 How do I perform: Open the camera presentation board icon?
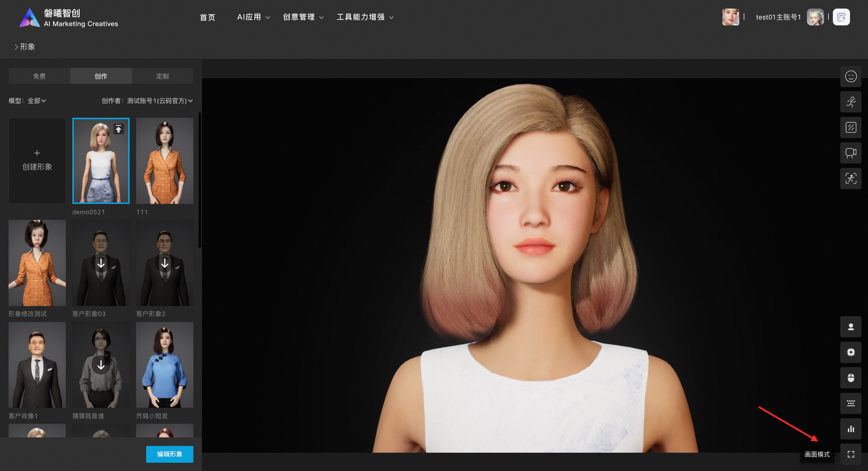pos(851,153)
